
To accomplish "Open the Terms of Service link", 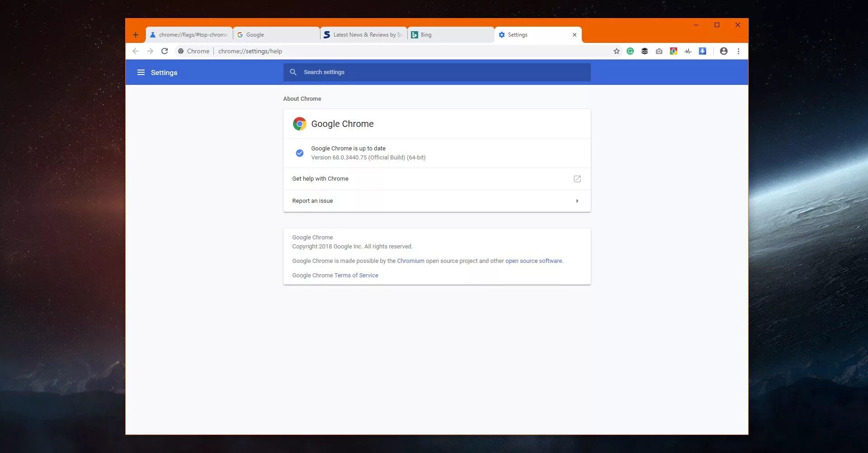I will [x=356, y=276].
